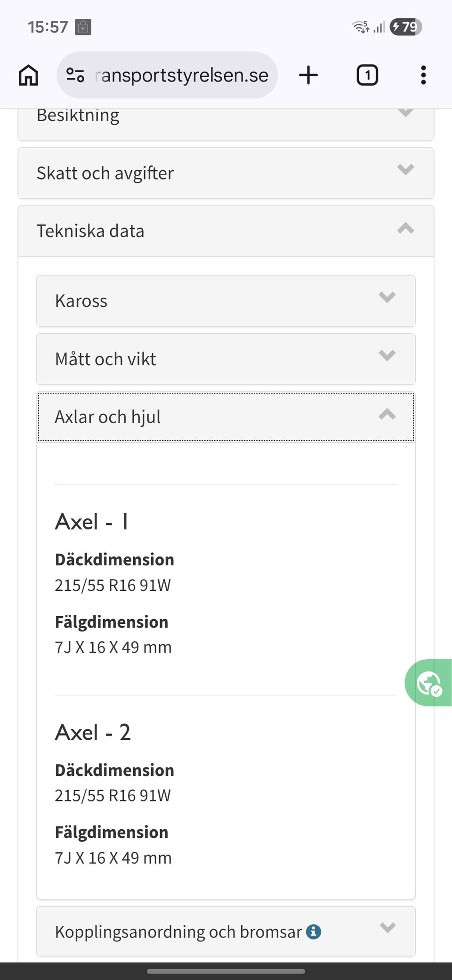The image size is (452, 980).
Task: Tap info icon beside Kopplingsanordning och bromsar
Action: (314, 931)
